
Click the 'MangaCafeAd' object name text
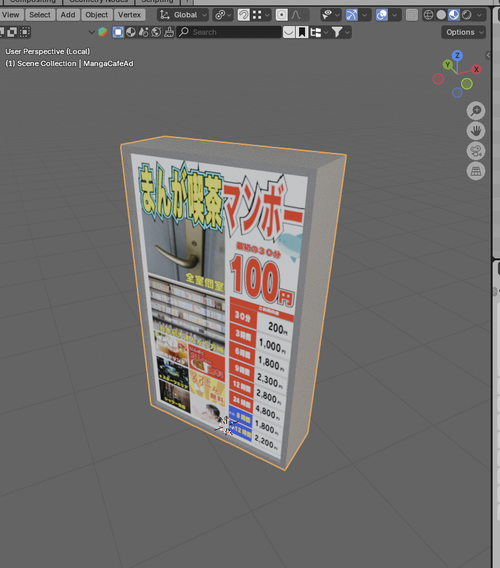click(x=108, y=63)
